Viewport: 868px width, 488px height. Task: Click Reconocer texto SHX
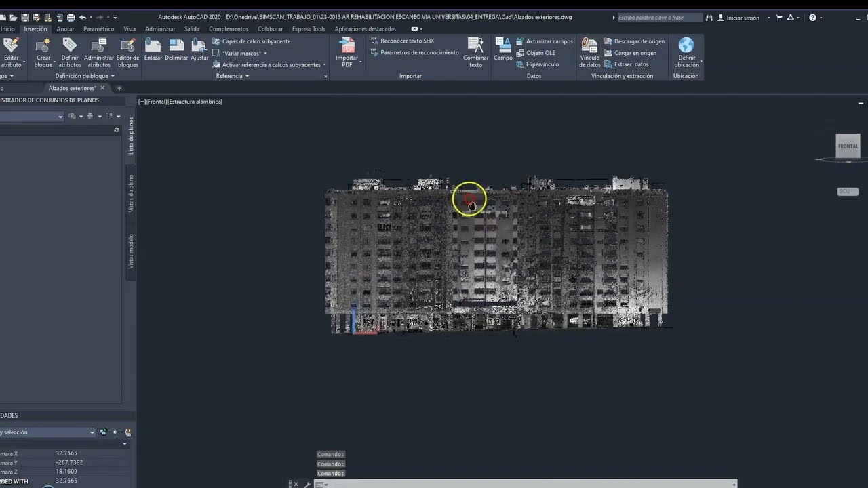402,41
